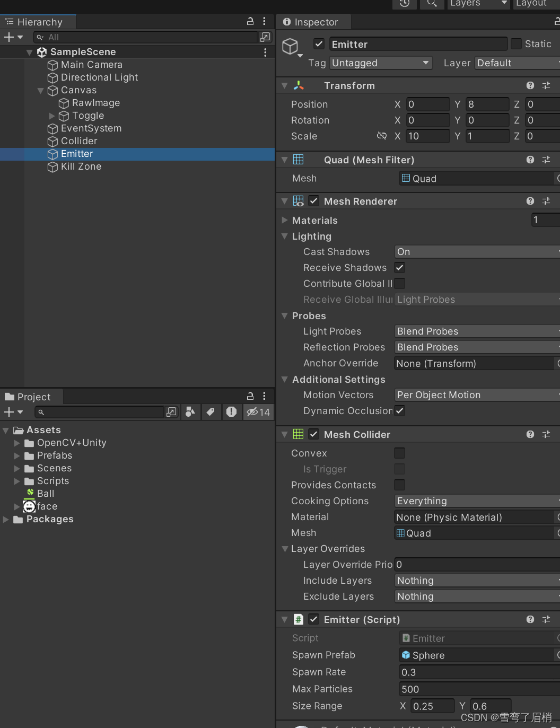Expand the Materials foldout
Screen dimensions: 560x728
pyautogui.click(x=285, y=220)
